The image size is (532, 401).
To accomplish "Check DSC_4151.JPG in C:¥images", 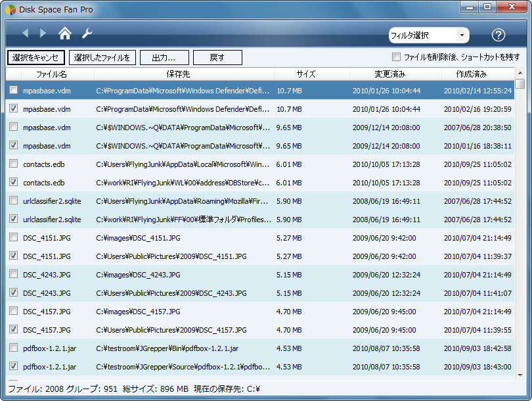I will click(14, 237).
